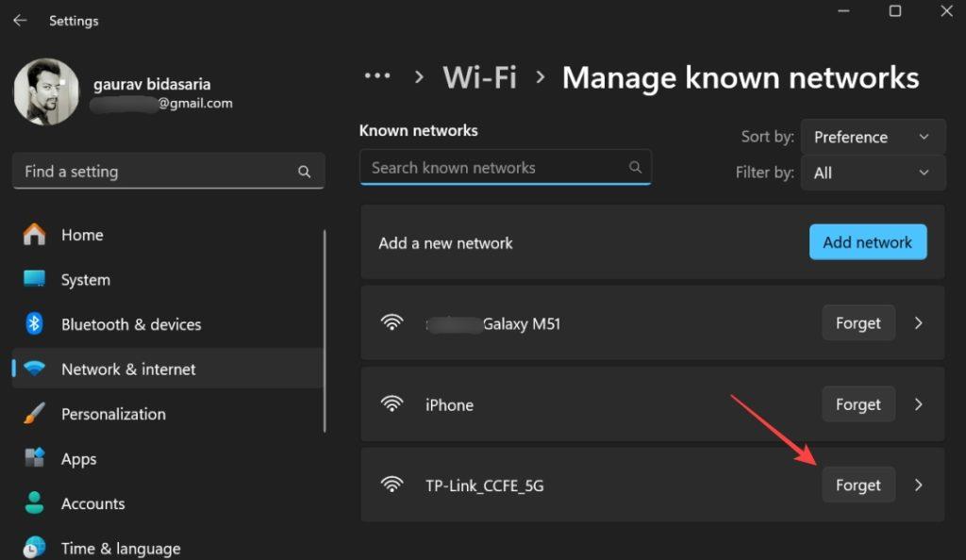The height and width of the screenshot is (560, 966).
Task: Open Home in the sidebar
Action: [x=168, y=235]
